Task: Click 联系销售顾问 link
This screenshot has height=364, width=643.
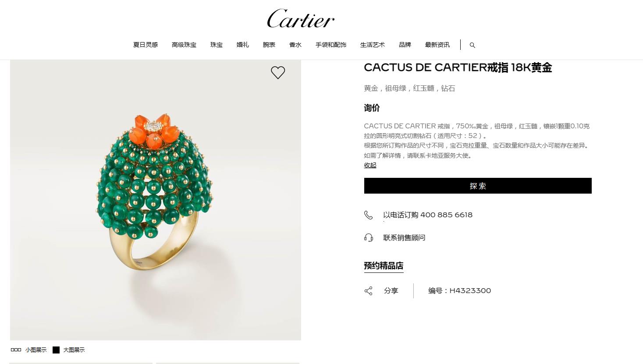Action: [404, 237]
